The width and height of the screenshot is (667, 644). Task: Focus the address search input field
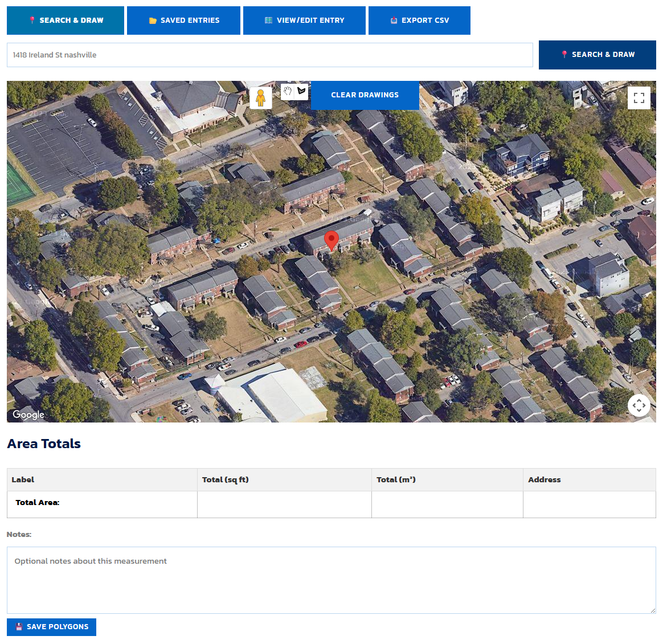coord(269,55)
